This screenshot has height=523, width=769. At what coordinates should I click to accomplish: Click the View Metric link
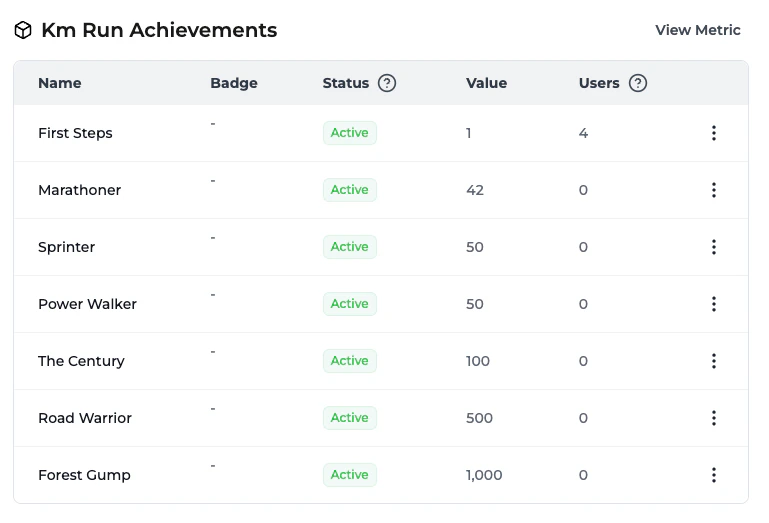click(x=697, y=30)
